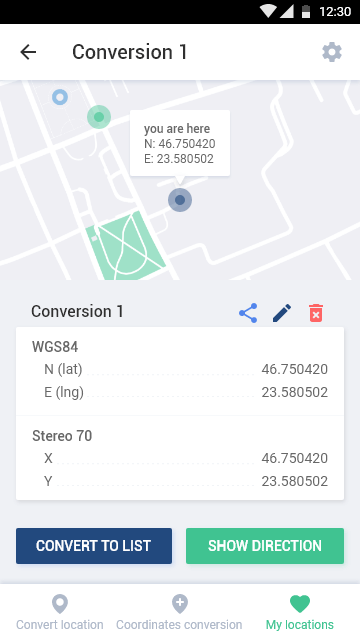Viewport: 360px width, 640px height.
Task: Select the blue ring map marker
Action: pos(60,97)
